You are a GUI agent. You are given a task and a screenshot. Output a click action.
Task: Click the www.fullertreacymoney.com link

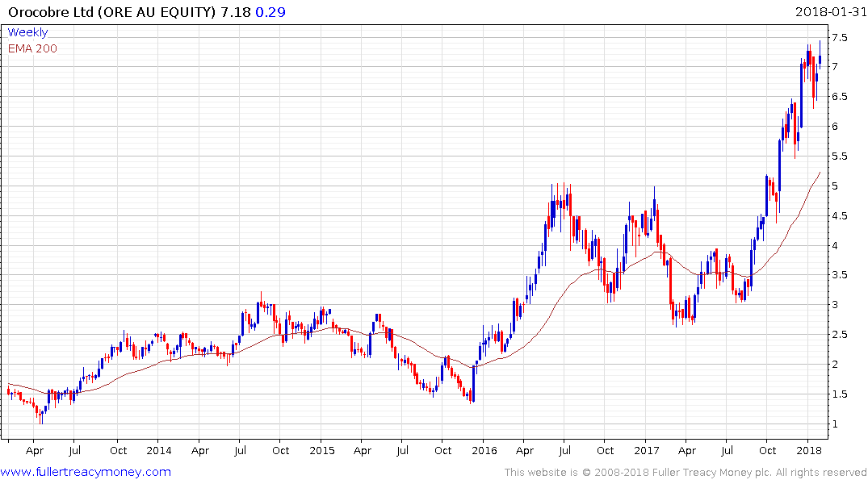86,472
